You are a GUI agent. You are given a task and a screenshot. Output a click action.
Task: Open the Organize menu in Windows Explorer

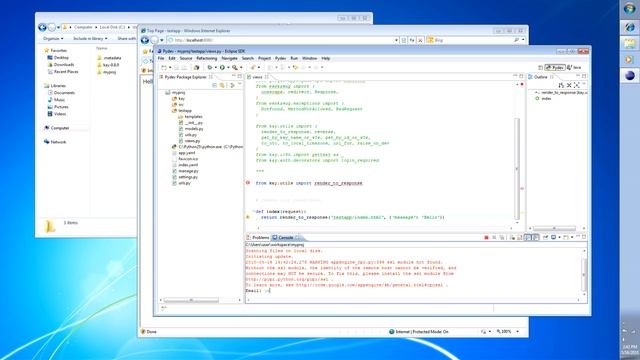coord(53,38)
